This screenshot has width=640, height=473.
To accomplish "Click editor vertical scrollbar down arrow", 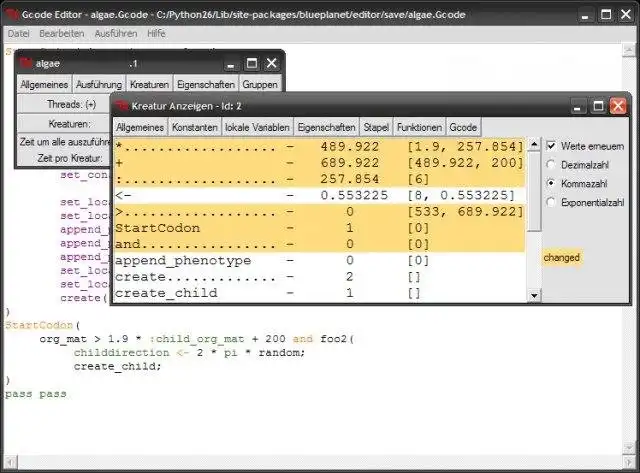I will pos(628,448).
